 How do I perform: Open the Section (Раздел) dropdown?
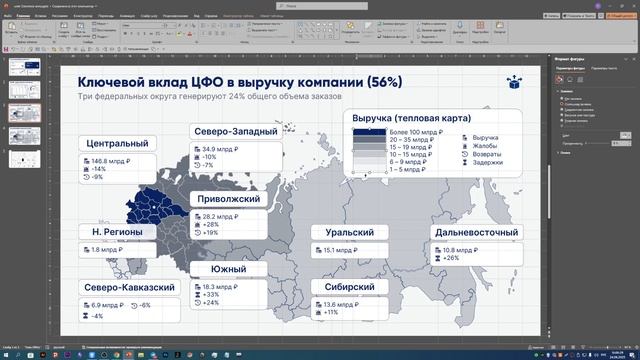coord(101,36)
